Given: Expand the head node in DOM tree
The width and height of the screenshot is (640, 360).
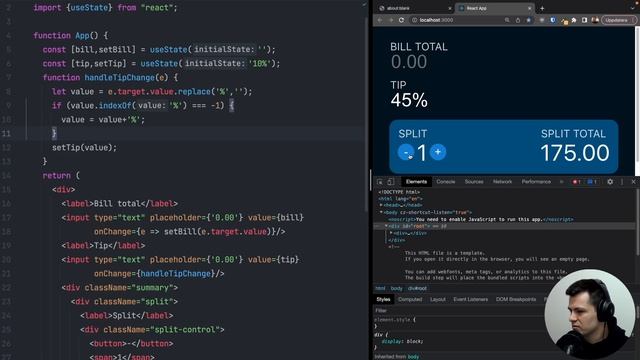Looking at the screenshot, I should pos(381,205).
